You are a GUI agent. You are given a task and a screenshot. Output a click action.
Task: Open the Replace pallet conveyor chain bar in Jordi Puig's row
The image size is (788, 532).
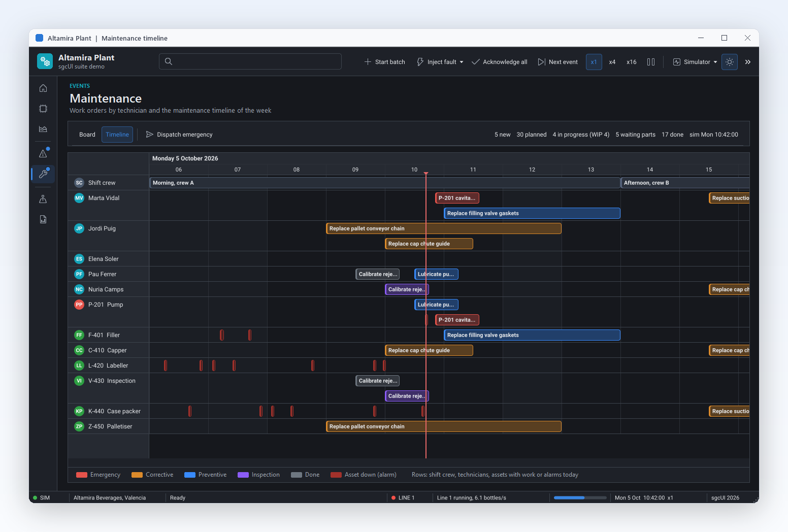tap(444, 228)
